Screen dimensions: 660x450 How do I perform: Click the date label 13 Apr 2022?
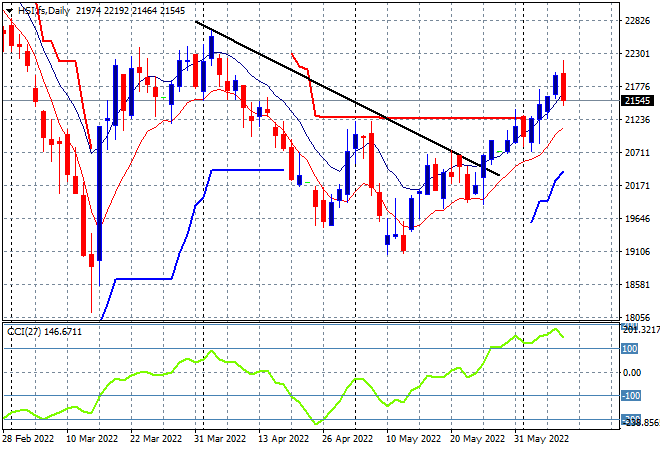click(x=284, y=439)
